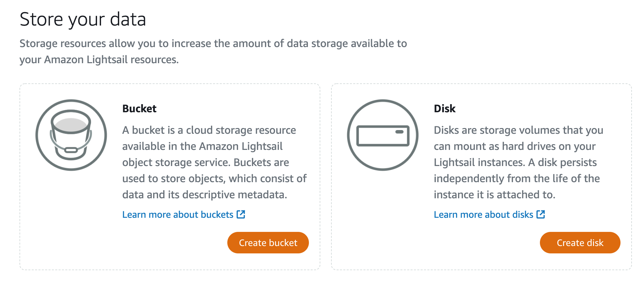
Task: Click the circular bucket illustration icon
Action: click(x=71, y=135)
